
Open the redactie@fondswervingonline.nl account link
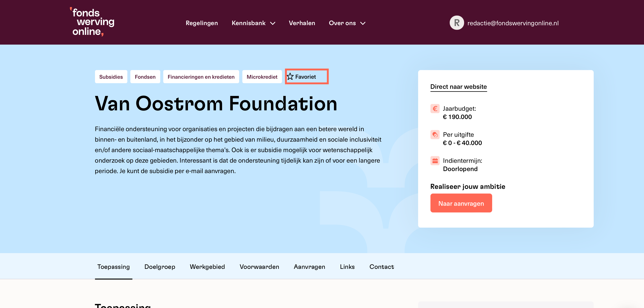pyautogui.click(x=513, y=23)
